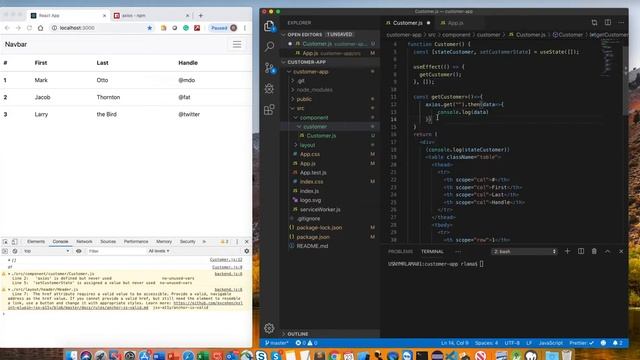640x360 pixels.
Task: Open the Chrome three-dot menu
Action: tap(245, 28)
